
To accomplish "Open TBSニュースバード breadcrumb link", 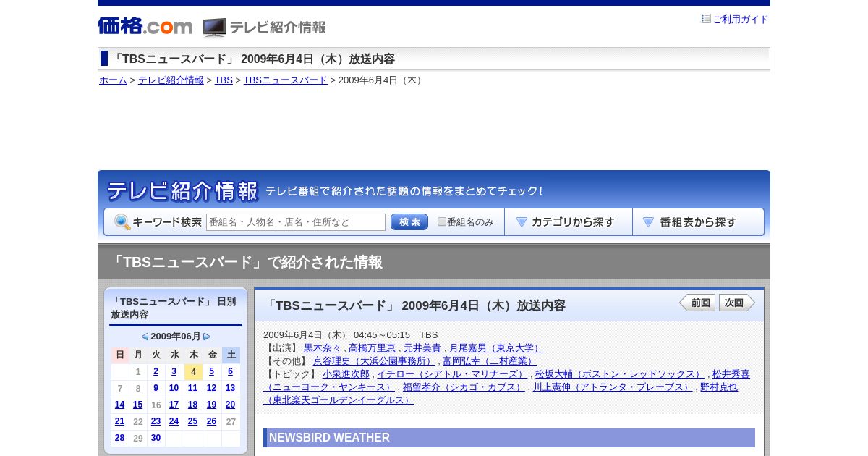I will click(286, 80).
